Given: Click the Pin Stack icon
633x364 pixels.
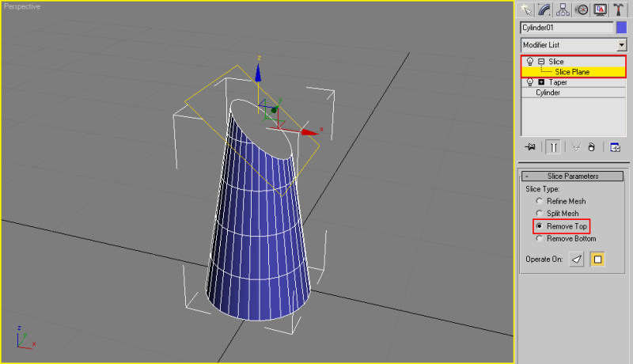Looking at the screenshot, I should click(530, 147).
